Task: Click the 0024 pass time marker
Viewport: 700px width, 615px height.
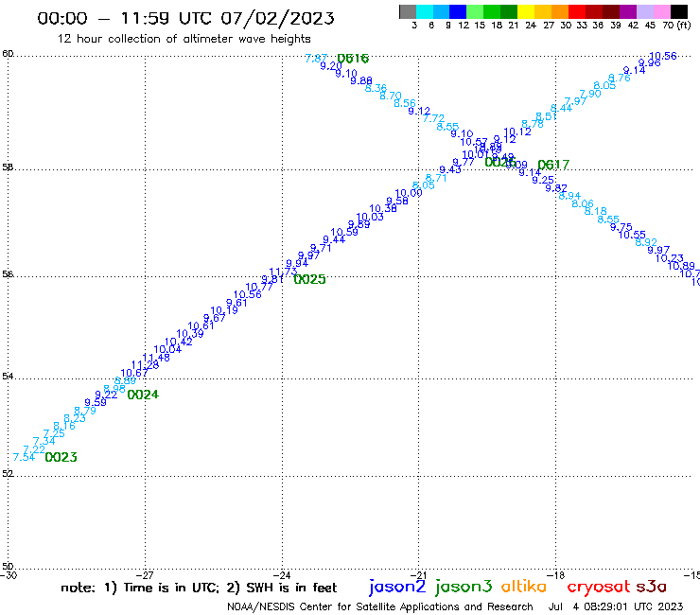Action: pos(143,395)
